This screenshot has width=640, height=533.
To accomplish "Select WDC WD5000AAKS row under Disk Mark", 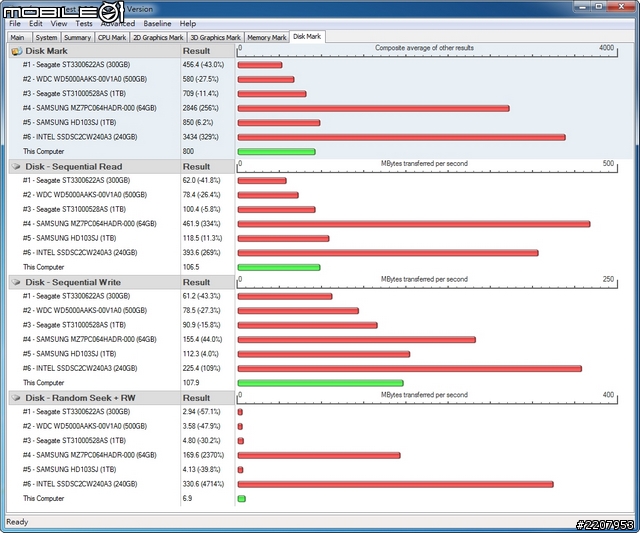I will click(84, 79).
